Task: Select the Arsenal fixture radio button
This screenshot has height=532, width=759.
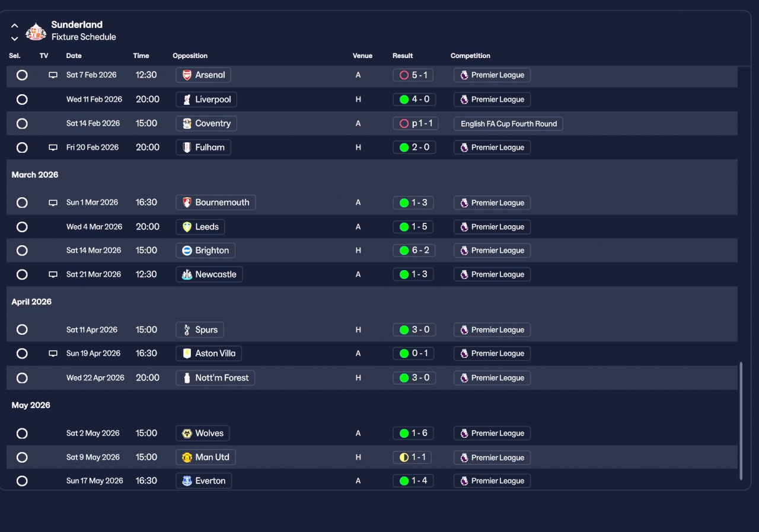Action: [22, 75]
